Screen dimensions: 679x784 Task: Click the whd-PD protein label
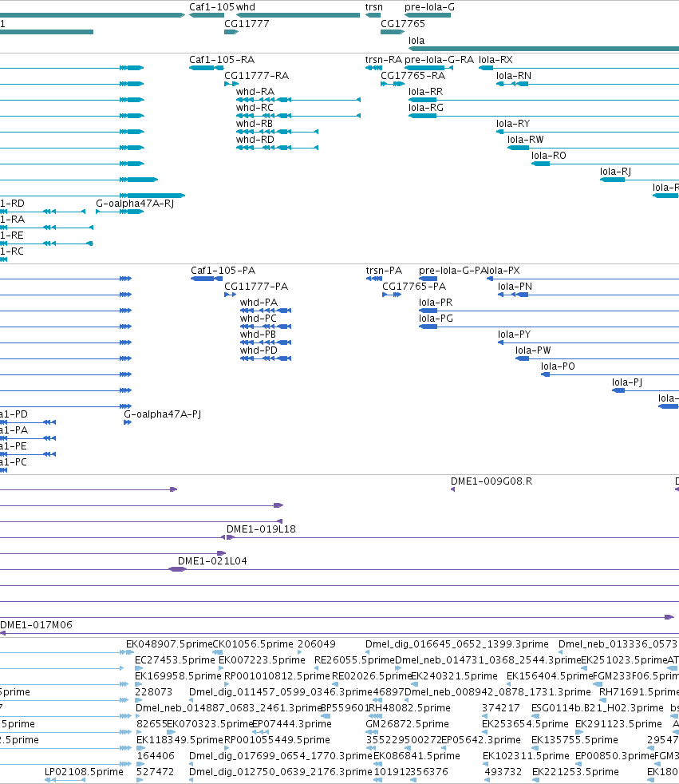(259, 350)
